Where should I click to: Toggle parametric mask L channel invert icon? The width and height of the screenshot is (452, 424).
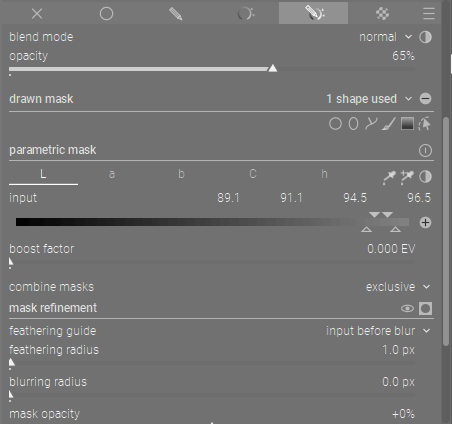(425, 177)
